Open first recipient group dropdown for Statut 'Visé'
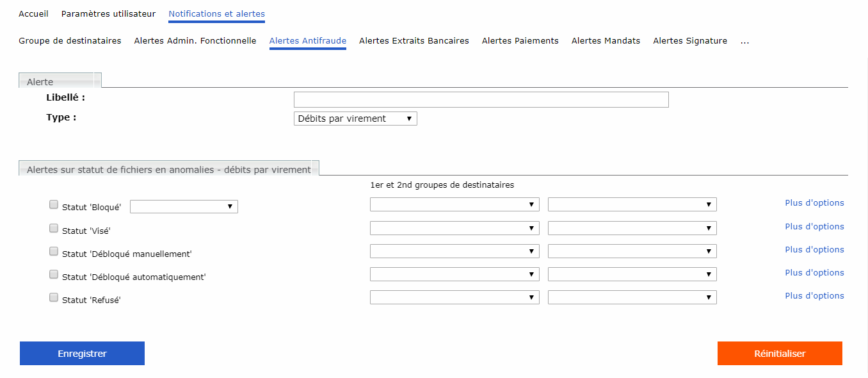Viewport: 868px width, 378px height. [454, 228]
